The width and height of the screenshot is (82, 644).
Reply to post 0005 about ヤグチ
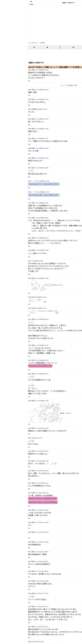click(29, 125)
